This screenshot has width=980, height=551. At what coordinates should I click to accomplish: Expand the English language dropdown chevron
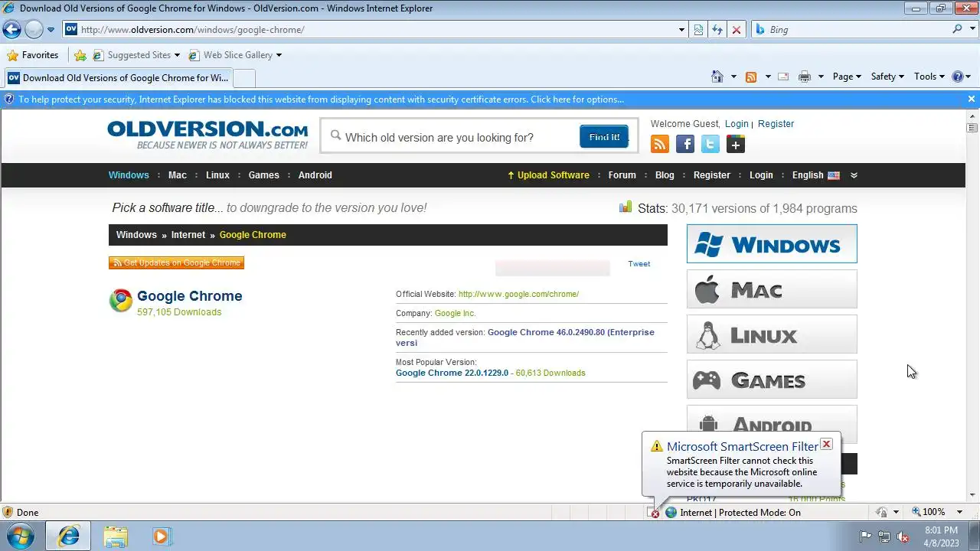[854, 175]
